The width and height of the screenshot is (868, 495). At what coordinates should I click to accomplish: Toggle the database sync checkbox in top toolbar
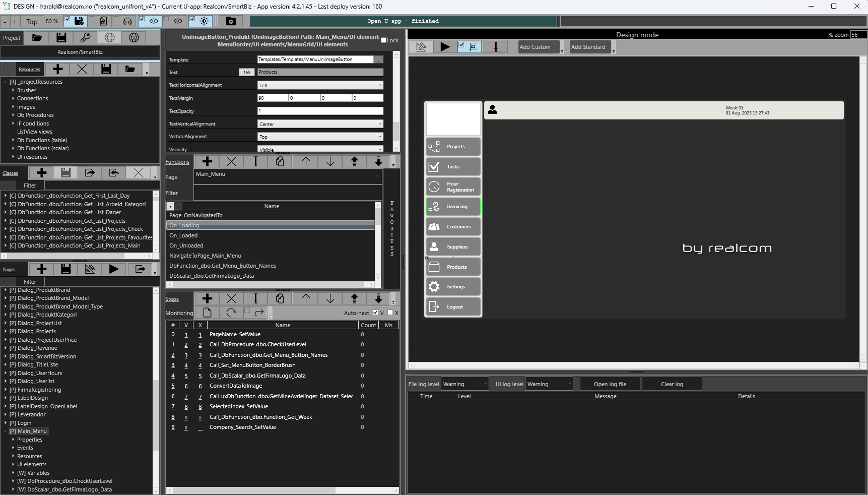click(115, 19)
